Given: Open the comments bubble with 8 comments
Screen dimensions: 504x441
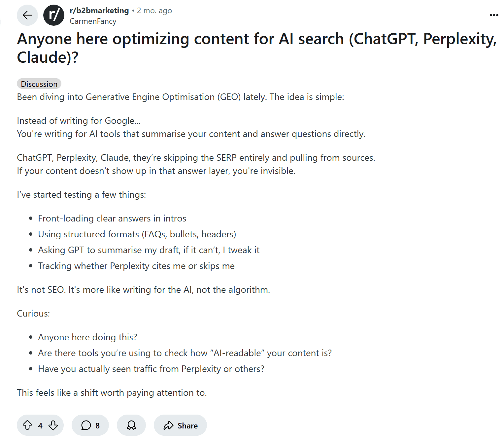Looking at the screenshot, I should click(90, 425).
